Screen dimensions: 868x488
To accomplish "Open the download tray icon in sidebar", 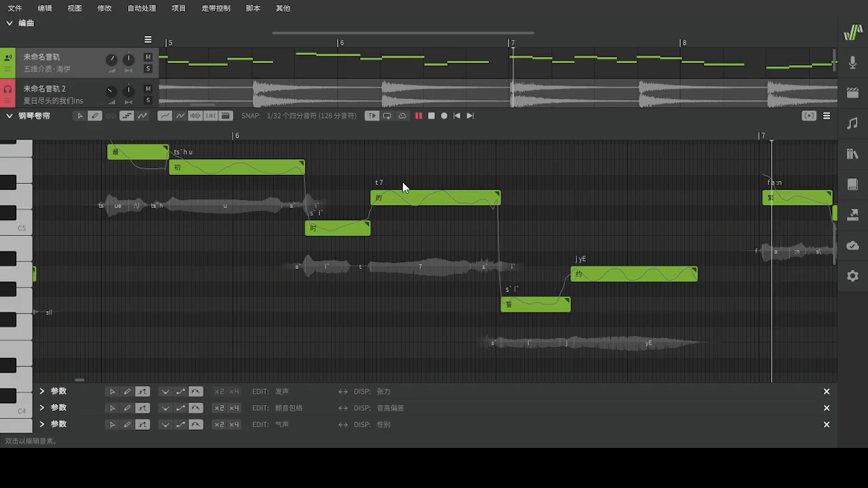I will click(x=853, y=215).
